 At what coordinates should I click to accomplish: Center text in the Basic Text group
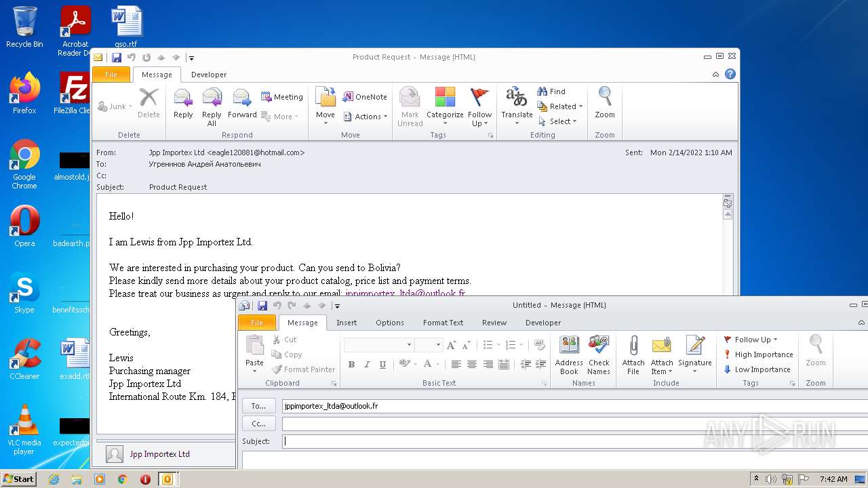tap(472, 364)
